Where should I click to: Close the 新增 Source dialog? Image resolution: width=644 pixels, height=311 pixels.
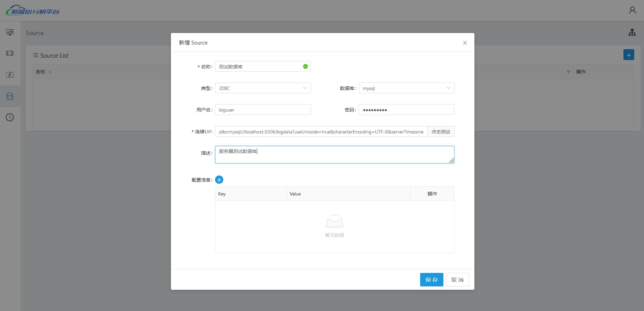pos(465,43)
